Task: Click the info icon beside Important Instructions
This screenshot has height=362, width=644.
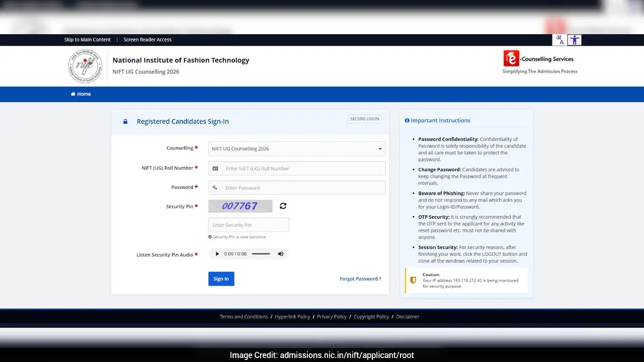Action: [407, 121]
